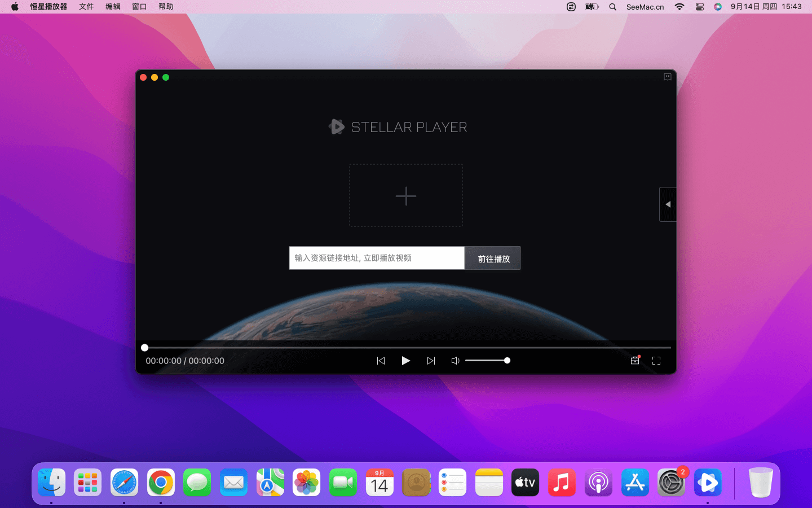Click the green zoom window button
The width and height of the screenshot is (812, 508).
166,77
